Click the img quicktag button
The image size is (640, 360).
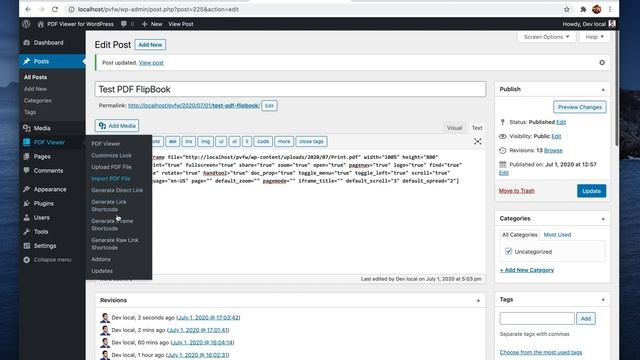tap(205, 141)
